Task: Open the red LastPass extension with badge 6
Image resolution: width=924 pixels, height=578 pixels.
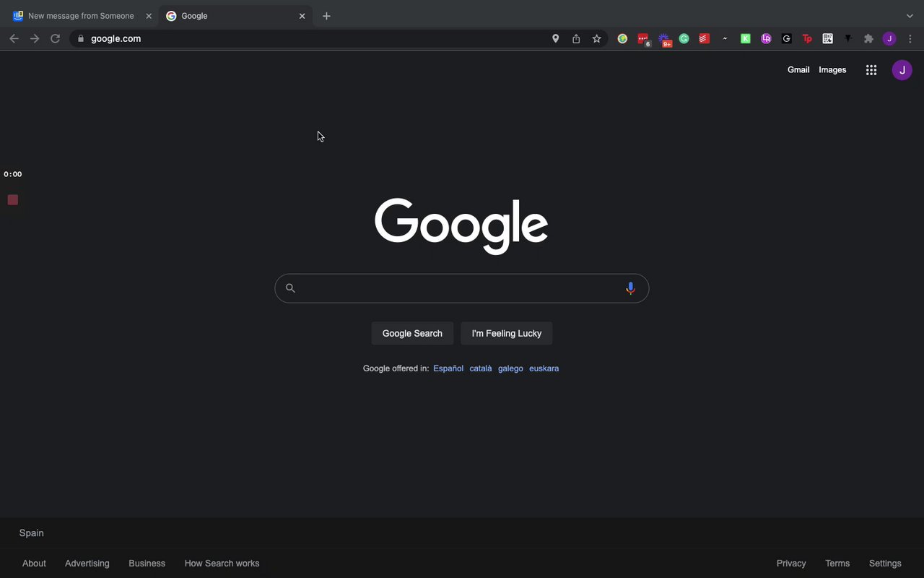Action: click(643, 40)
